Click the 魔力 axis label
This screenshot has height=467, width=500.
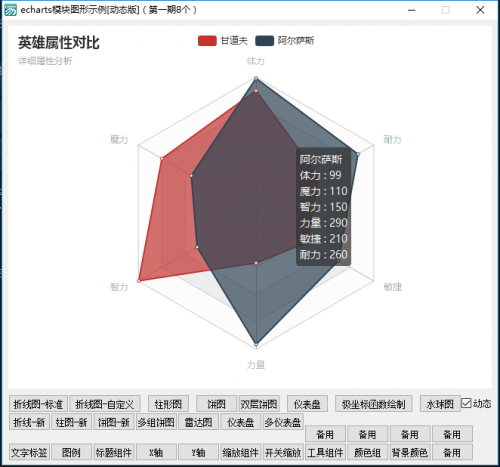[119, 139]
